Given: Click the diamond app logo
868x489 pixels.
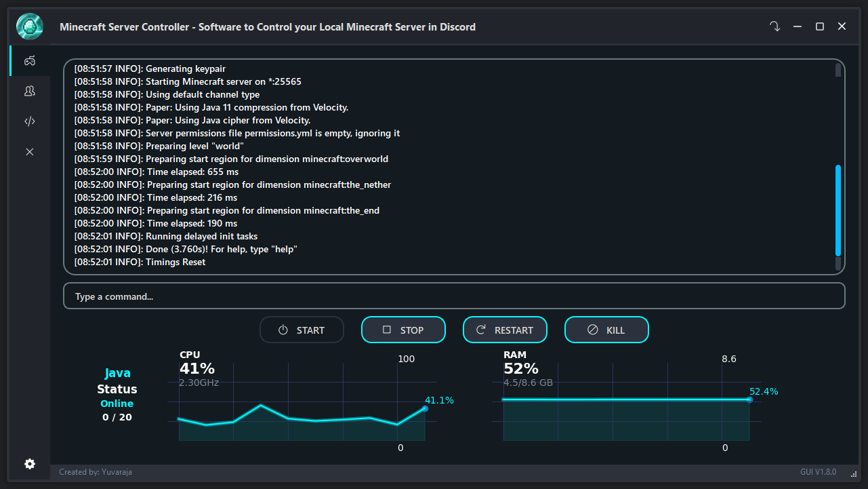Looking at the screenshot, I should click(x=30, y=27).
